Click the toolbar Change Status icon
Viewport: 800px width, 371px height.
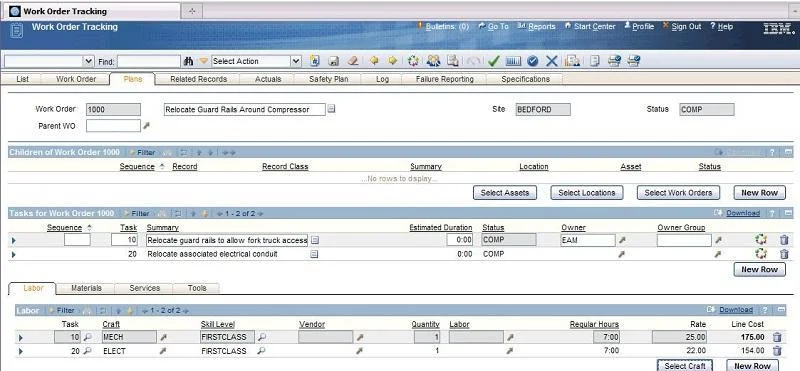pyautogui.click(x=413, y=61)
